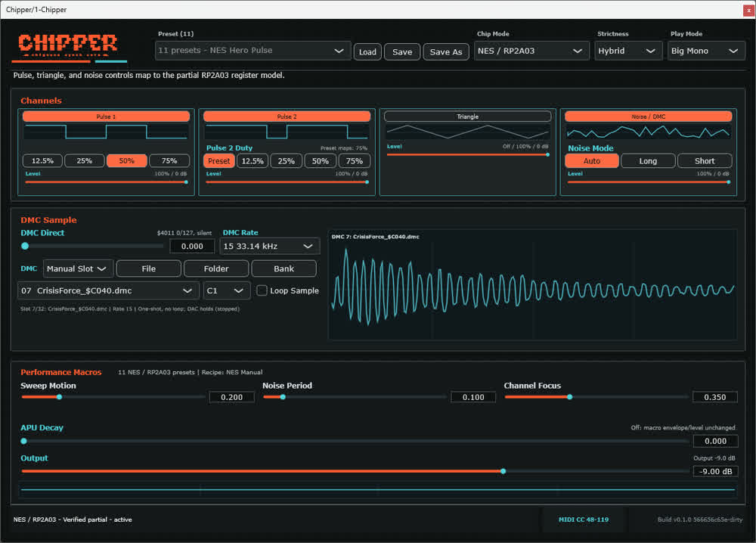The image size is (756, 543).
Task: Click the DMC sample waveform preview
Action: pos(532,285)
